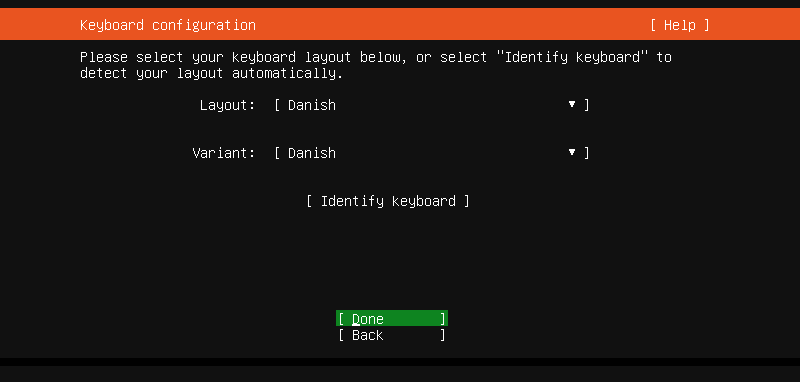Click the instruction text about keyboard layout
The width and height of the screenshot is (800, 382).
click(376, 65)
